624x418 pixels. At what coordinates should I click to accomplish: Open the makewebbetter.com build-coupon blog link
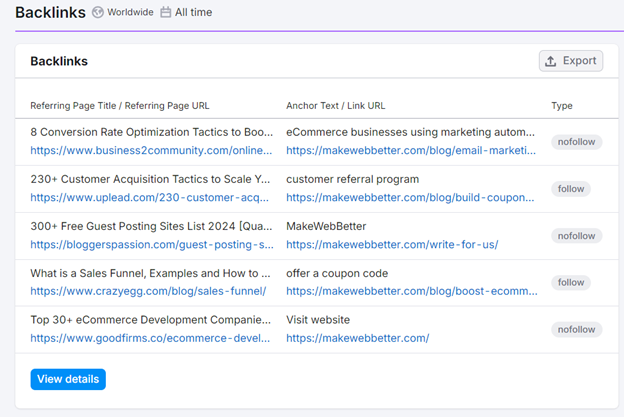[x=410, y=197]
